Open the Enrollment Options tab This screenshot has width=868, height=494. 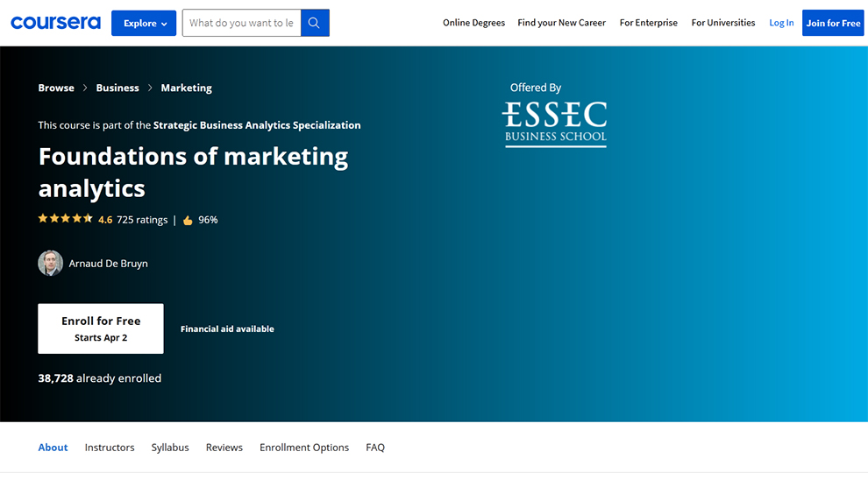304,447
